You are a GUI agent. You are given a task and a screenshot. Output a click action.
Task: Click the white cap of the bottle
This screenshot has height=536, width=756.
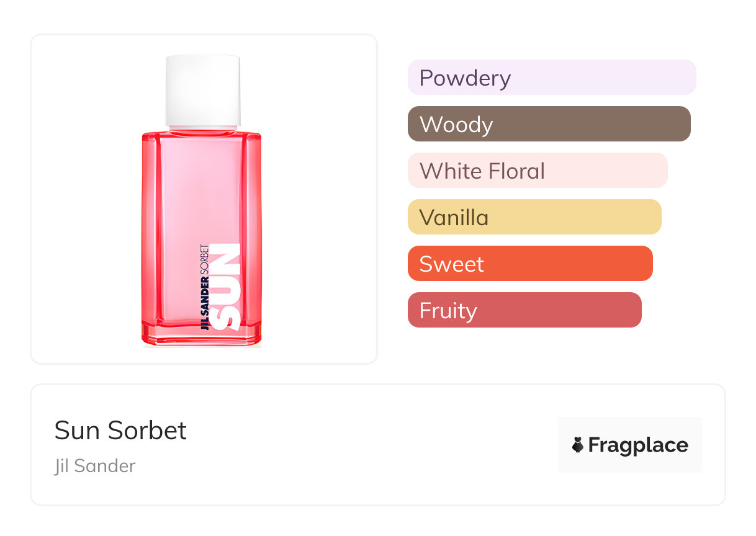[202, 90]
